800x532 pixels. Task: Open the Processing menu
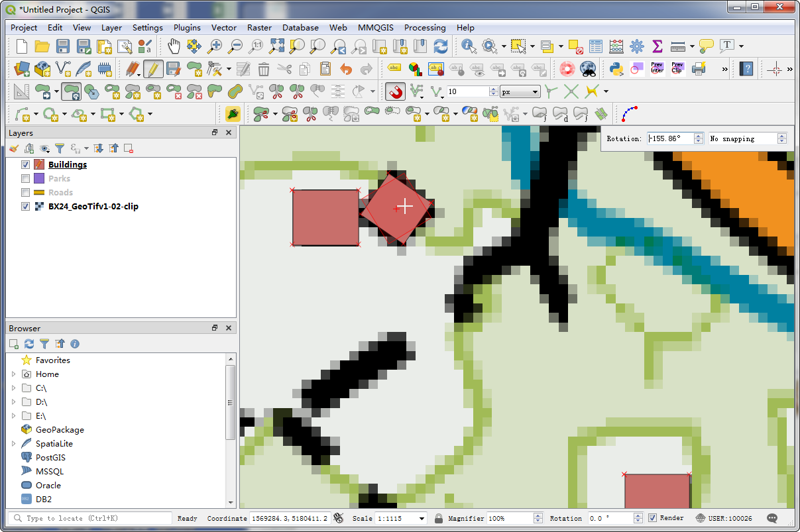point(425,27)
